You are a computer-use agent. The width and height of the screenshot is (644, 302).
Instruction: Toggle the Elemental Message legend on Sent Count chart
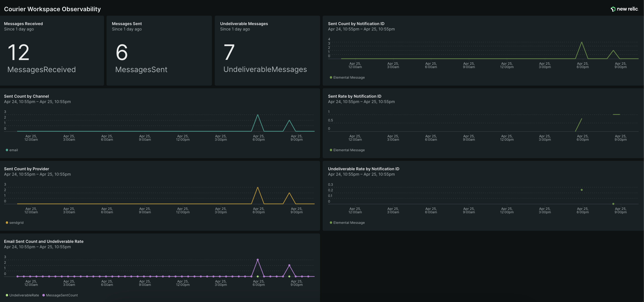click(x=348, y=78)
